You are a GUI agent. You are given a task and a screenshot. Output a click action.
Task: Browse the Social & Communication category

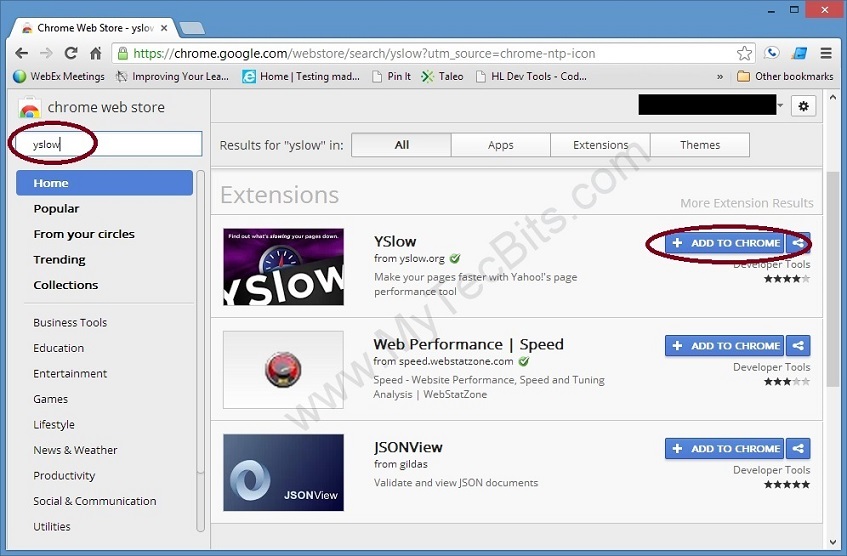[95, 501]
